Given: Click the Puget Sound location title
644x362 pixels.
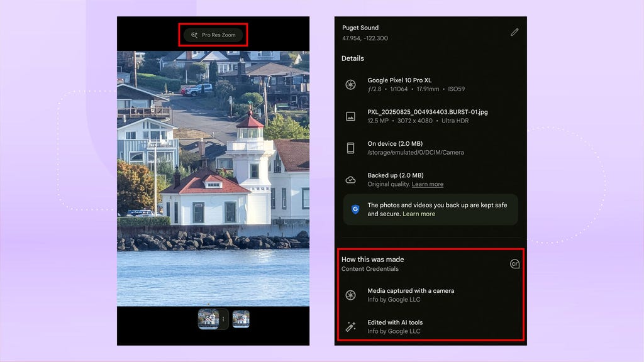Looking at the screenshot, I should tap(360, 28).
